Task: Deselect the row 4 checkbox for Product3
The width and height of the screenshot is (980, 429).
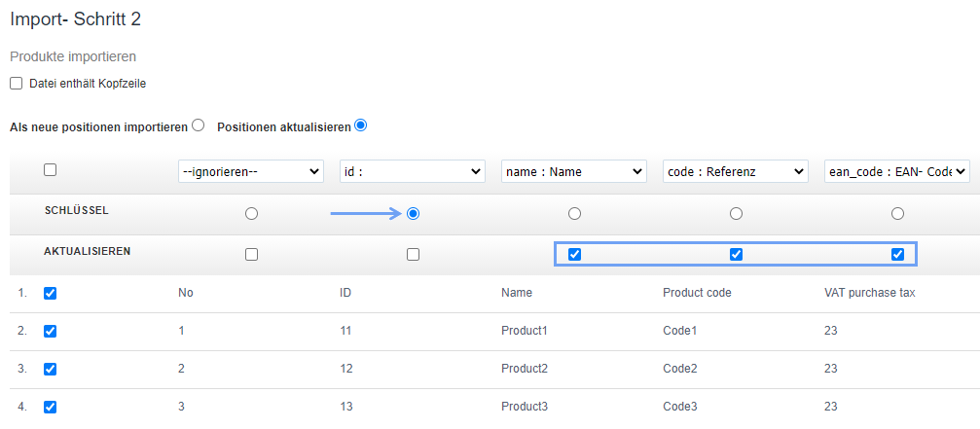Action: point(51,407)
